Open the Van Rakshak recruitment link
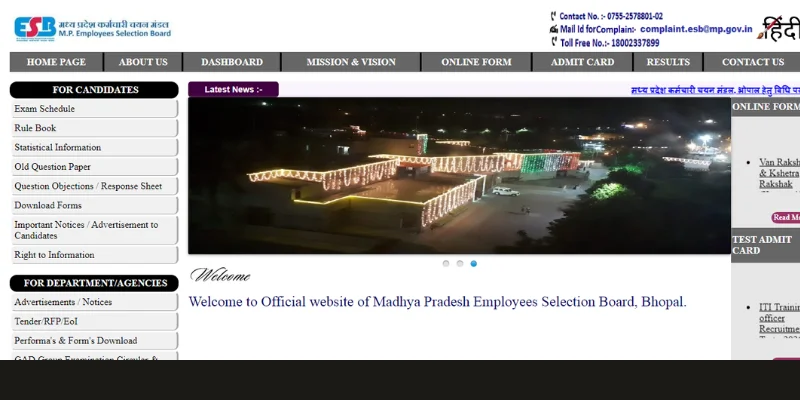 click(779, 173)
